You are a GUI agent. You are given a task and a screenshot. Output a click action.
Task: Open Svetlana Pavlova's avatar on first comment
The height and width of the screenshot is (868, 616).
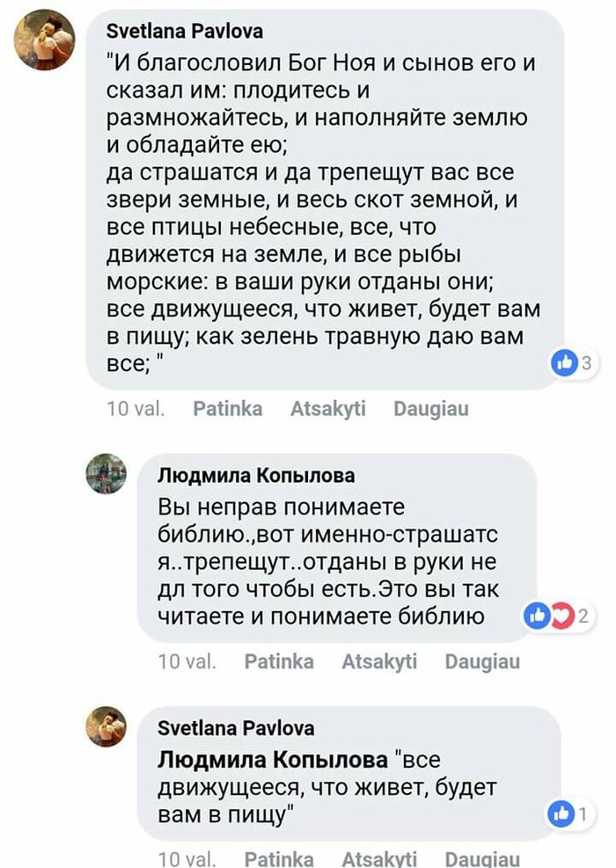click(44, 40)
